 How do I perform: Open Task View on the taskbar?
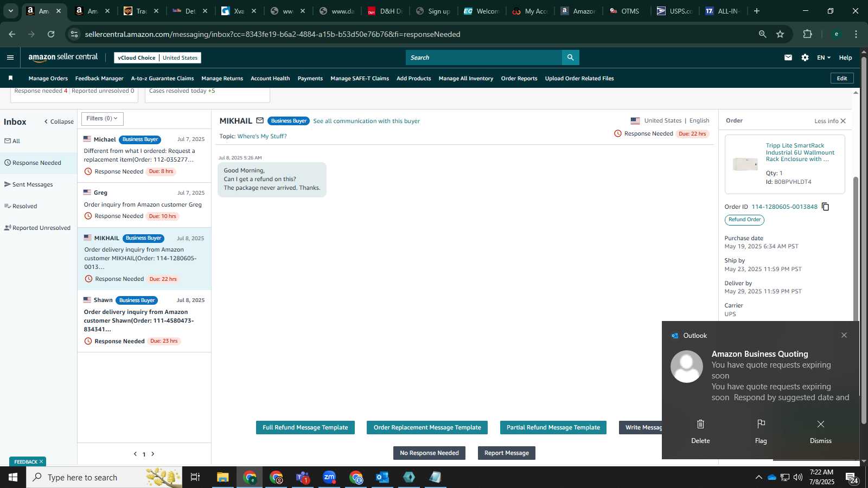pos(195,477)
